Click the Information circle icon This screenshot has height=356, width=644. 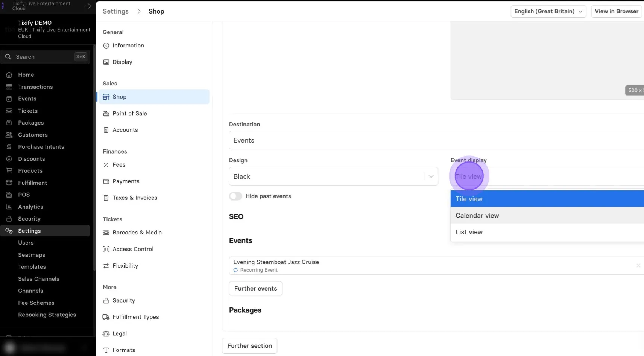[106, 46]
